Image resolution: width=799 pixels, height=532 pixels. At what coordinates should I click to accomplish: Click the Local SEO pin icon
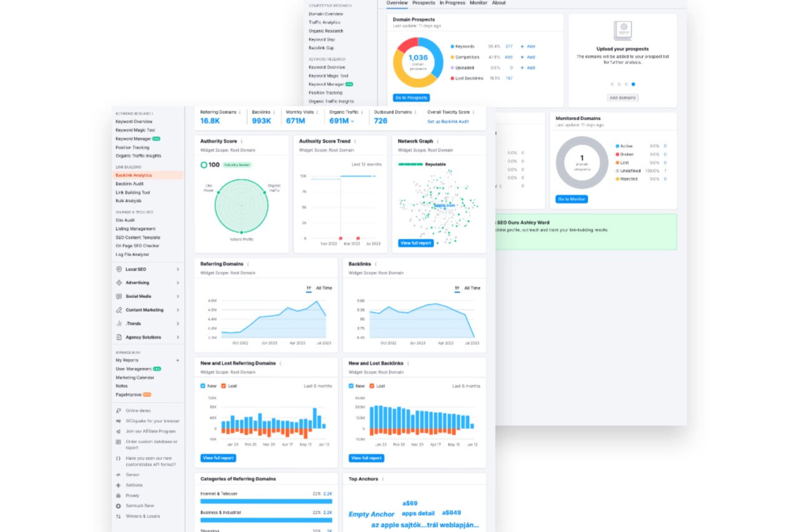coord(119,269)
